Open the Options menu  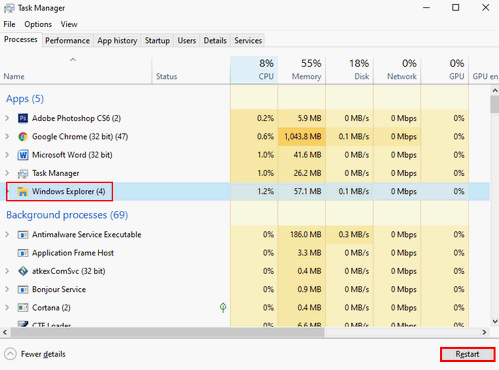[38, 24]
